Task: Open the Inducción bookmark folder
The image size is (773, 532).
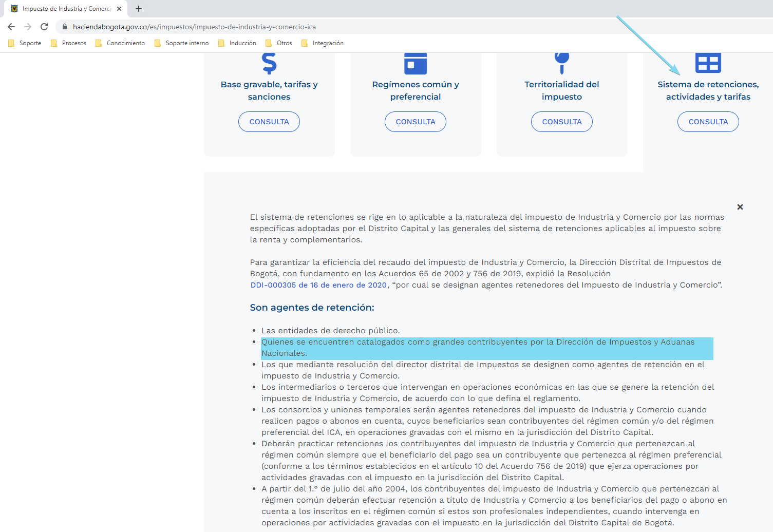Action: (x=237, y=43)
